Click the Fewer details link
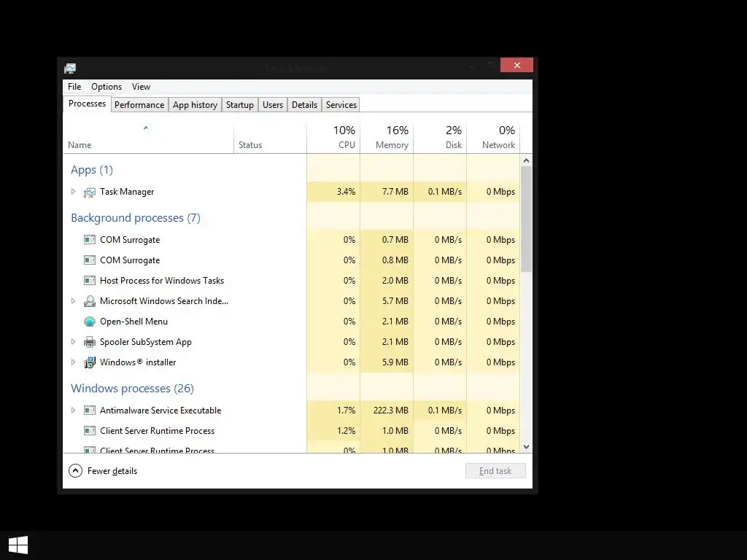Image resolution: width=747 pixels, height=560 pixels. coord(112,471)
